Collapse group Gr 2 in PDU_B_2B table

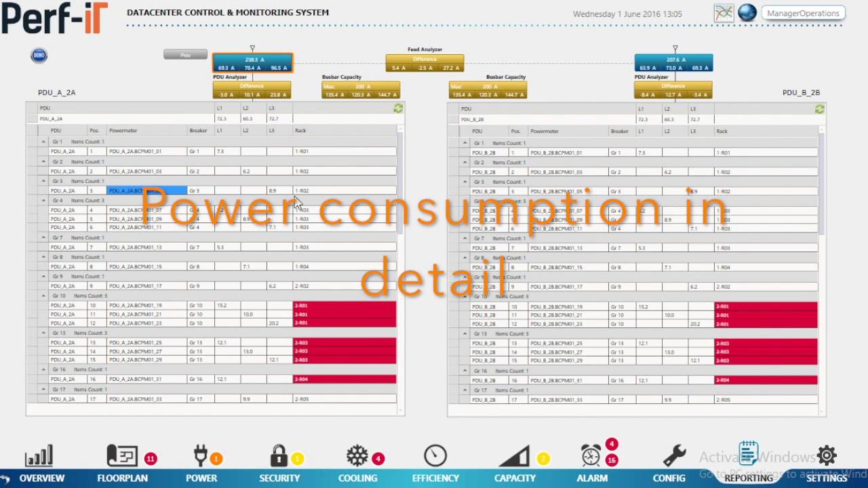[x=465, y=163]
